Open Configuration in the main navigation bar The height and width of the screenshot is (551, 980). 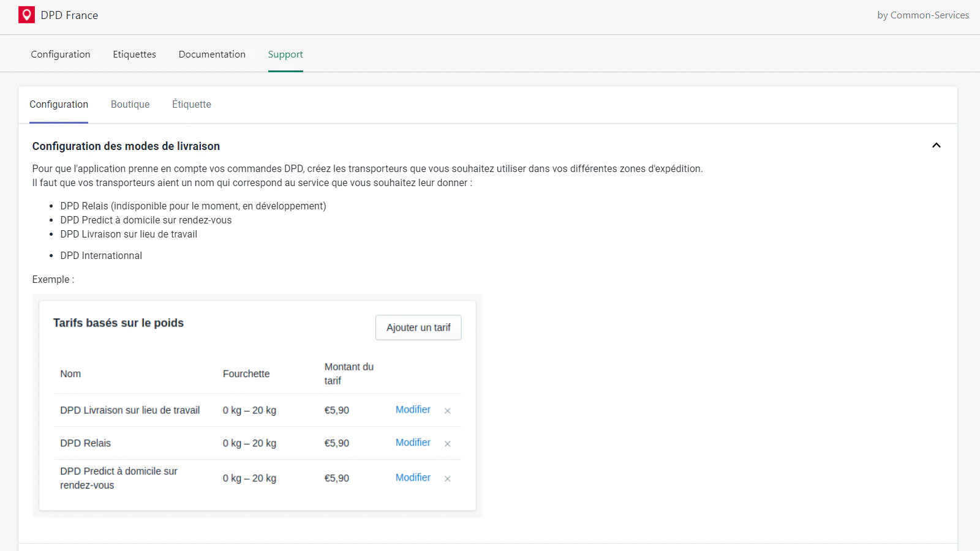(61, 54)
